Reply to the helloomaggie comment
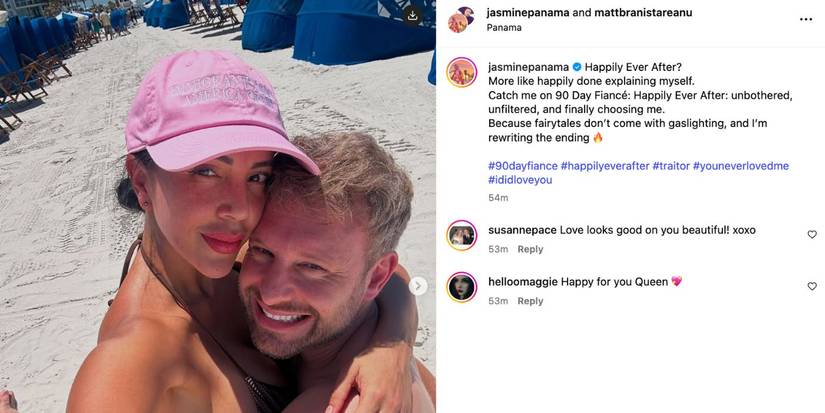Screen dimensions: 825x413 [530, 301]
